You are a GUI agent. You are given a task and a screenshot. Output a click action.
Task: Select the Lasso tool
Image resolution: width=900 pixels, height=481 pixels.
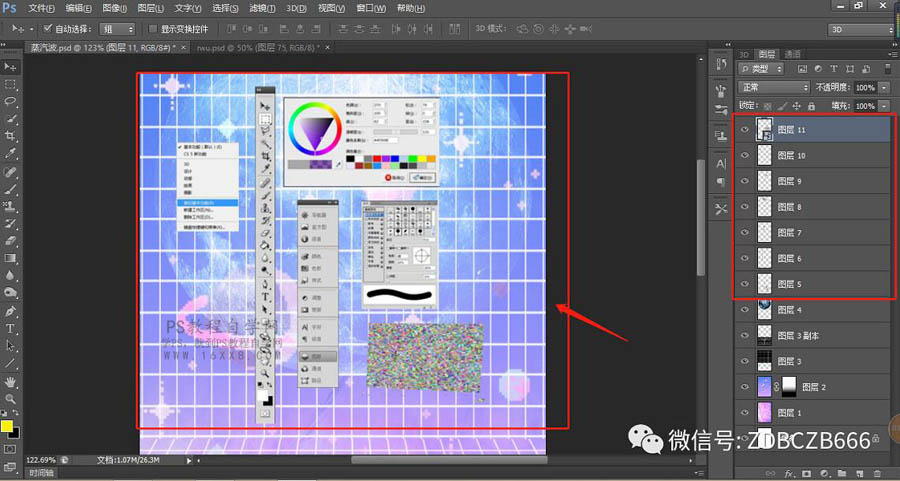pyautogui.click(x=10, y=101)
